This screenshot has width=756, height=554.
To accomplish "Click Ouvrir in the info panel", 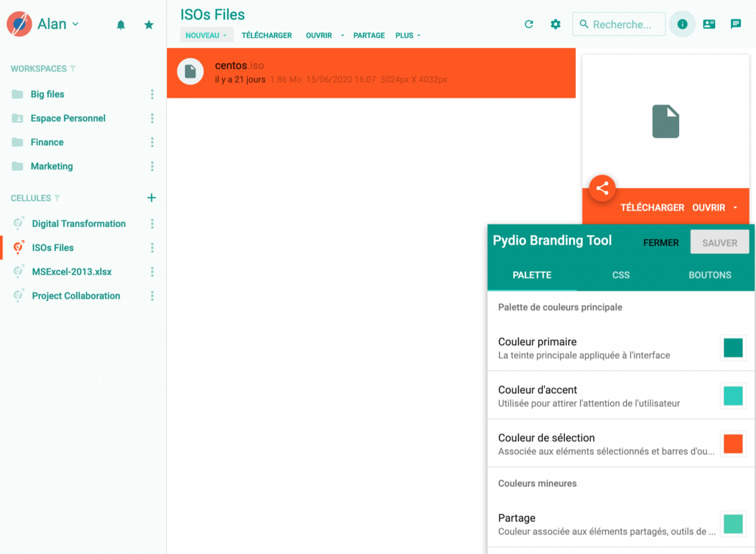I will pyautogui.click(x=709, y=207).
